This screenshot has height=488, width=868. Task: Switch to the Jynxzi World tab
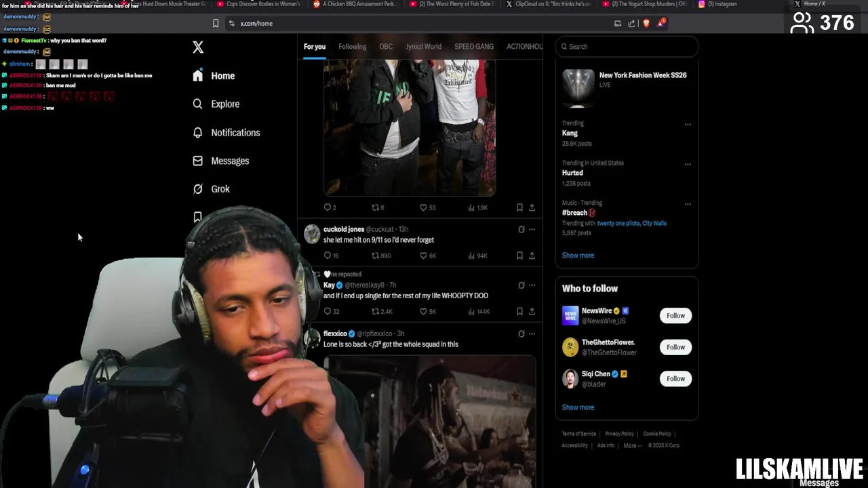tap(423, 47)
